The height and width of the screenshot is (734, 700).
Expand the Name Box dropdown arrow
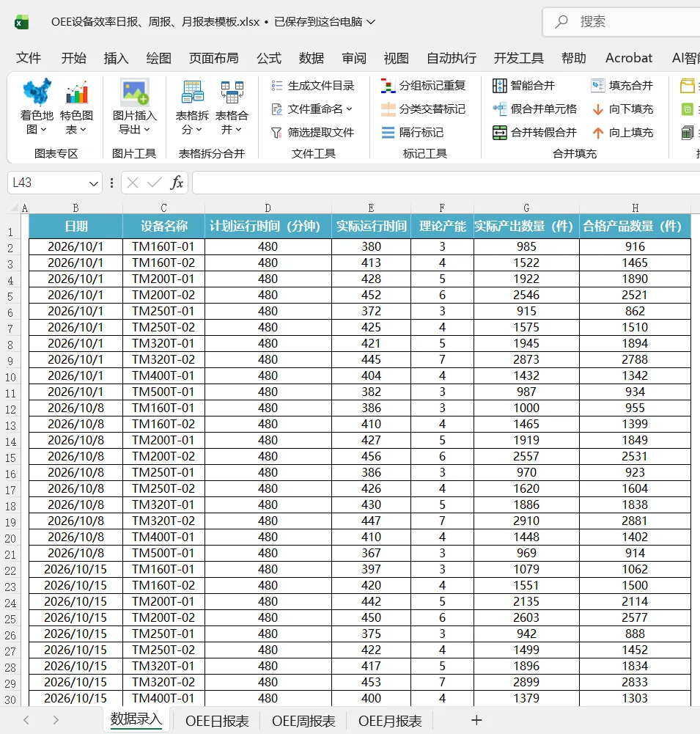94,183
